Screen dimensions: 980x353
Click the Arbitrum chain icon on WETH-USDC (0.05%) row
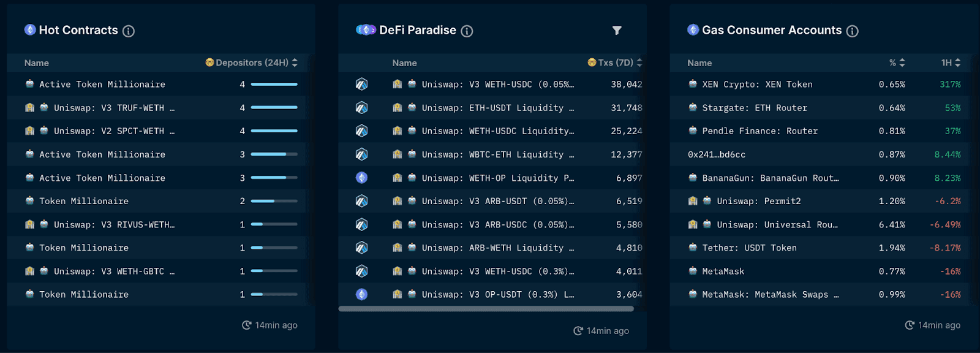[x=361, y=84]
